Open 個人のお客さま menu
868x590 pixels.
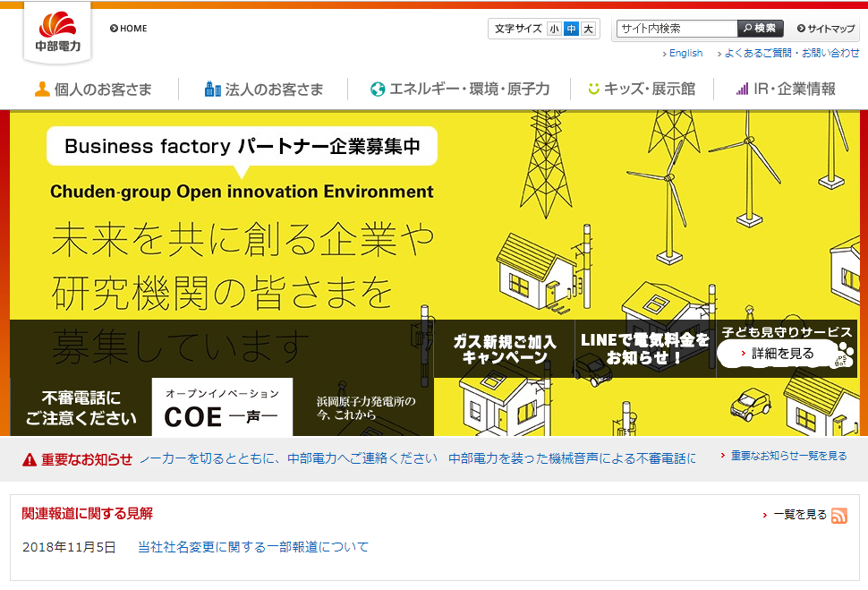point(93,90)
